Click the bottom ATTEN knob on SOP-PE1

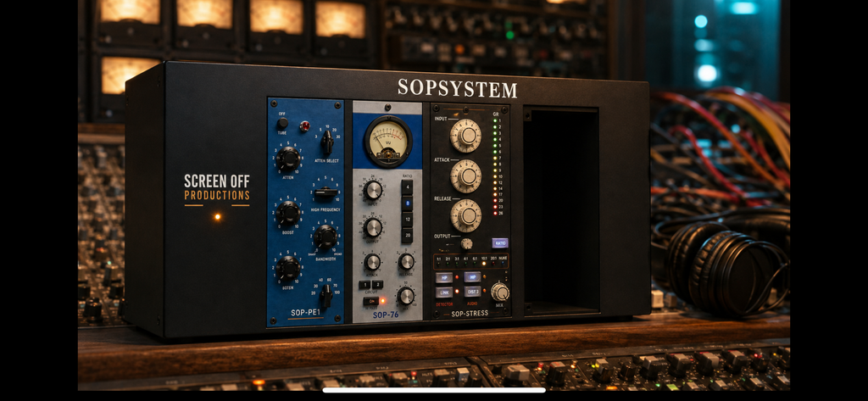[288, 268]
